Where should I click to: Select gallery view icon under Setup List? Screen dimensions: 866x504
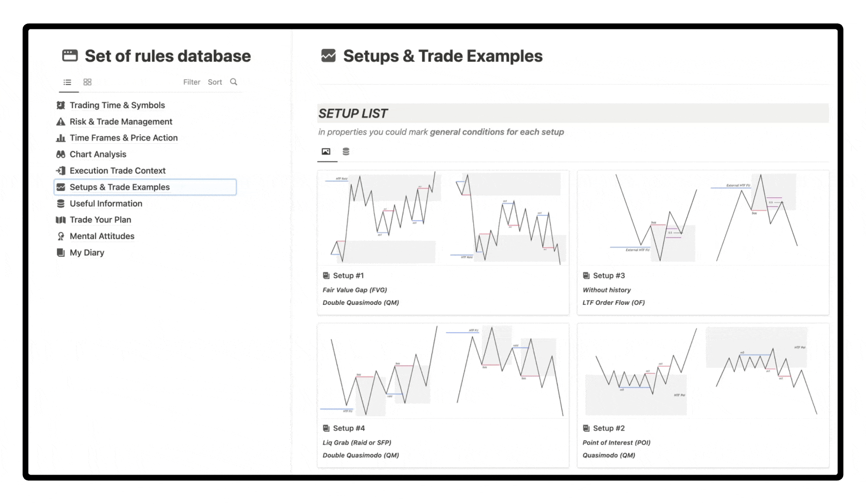326,152
